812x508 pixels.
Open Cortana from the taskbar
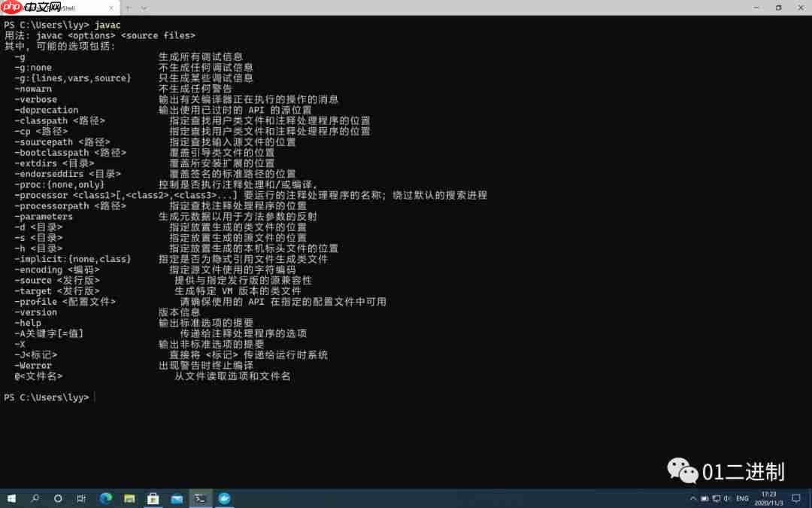point(58,498)
